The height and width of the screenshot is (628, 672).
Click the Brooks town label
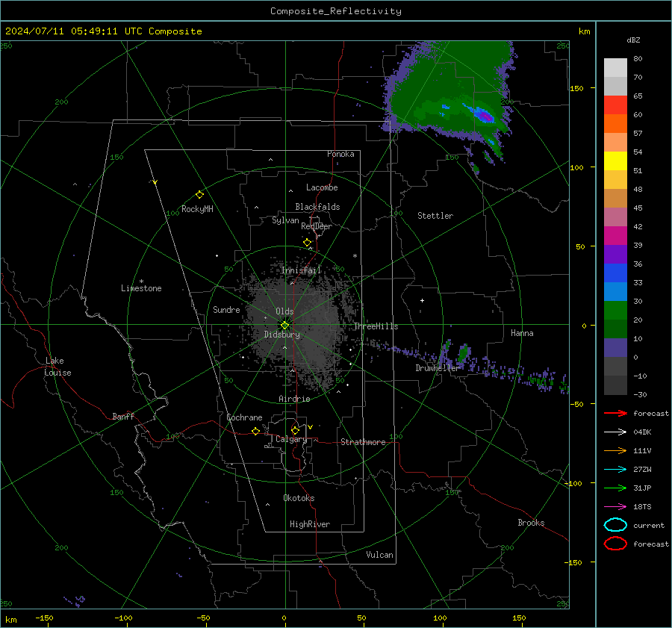click(531, 523)
